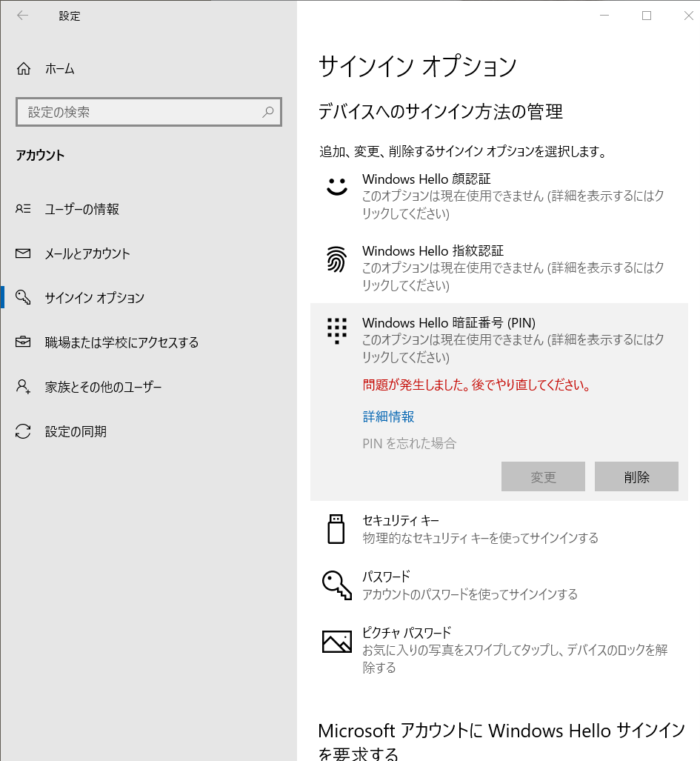Click the 職場または学校 briefcase icon

(23, 342)
